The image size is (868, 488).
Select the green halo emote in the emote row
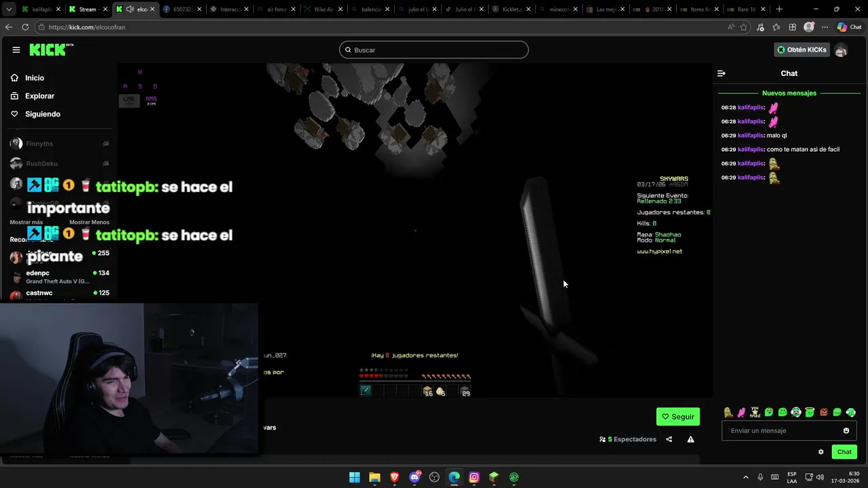pos(810,412)
